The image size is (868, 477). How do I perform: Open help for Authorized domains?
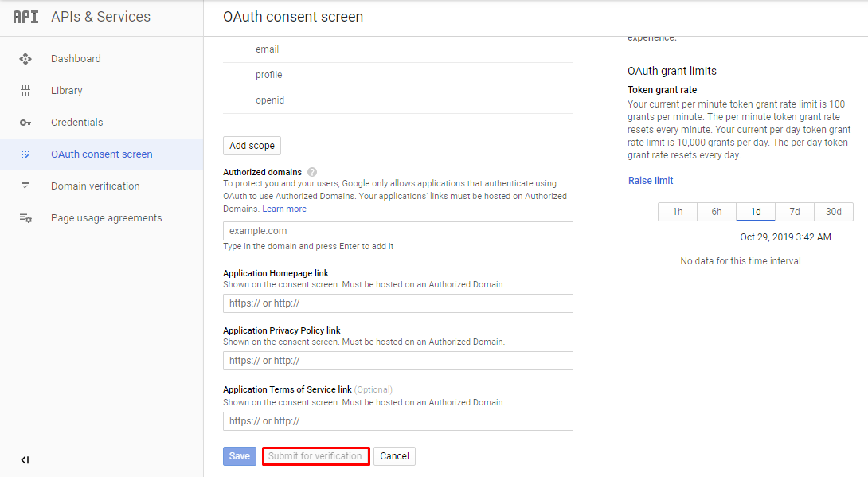312,172
